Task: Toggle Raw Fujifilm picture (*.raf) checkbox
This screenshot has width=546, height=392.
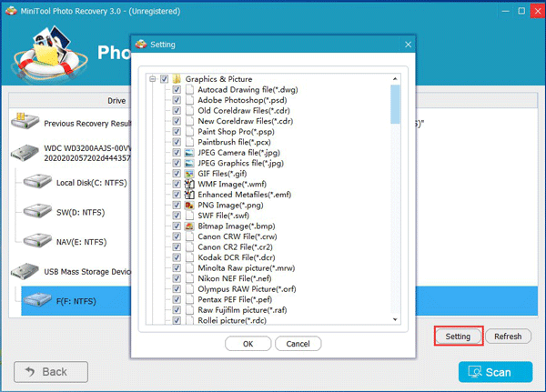Action: [x=177, y=310]
